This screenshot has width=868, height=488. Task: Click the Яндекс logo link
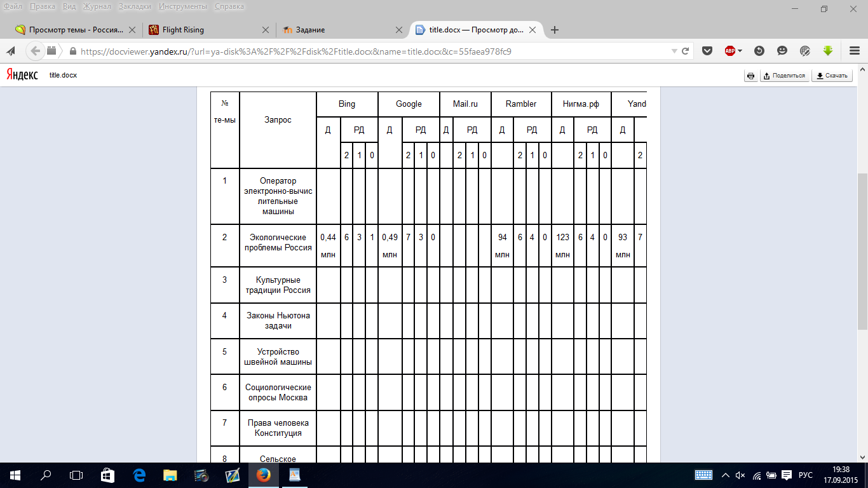pyautogui.click(x=22, y=75)
